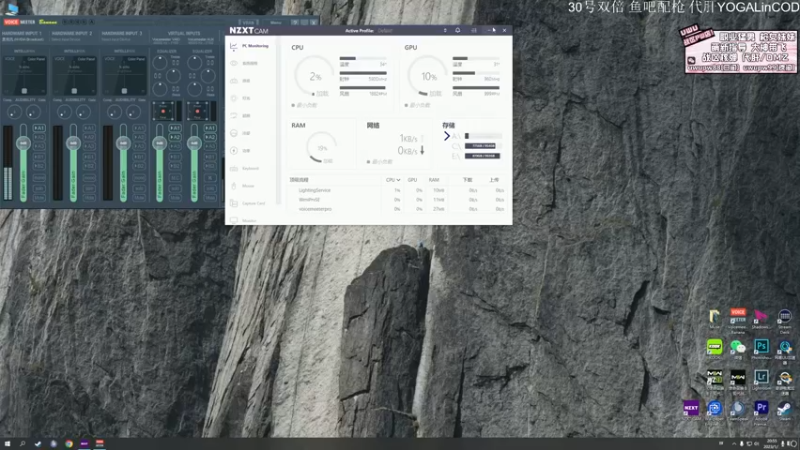800x450 pixels.
Task: Toggle A1 bus on second virtual input
Action: 210,128
